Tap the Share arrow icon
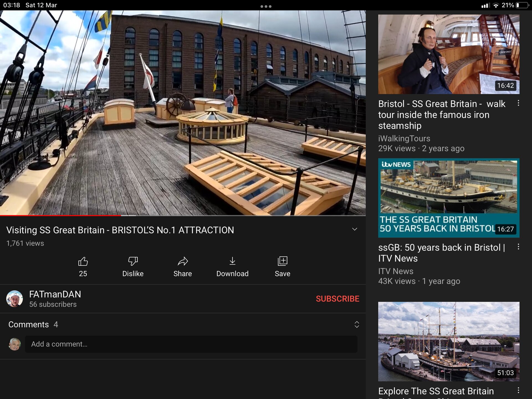This screenshot has height=399, width=532. pyautogui.click(x=183, y=261)
